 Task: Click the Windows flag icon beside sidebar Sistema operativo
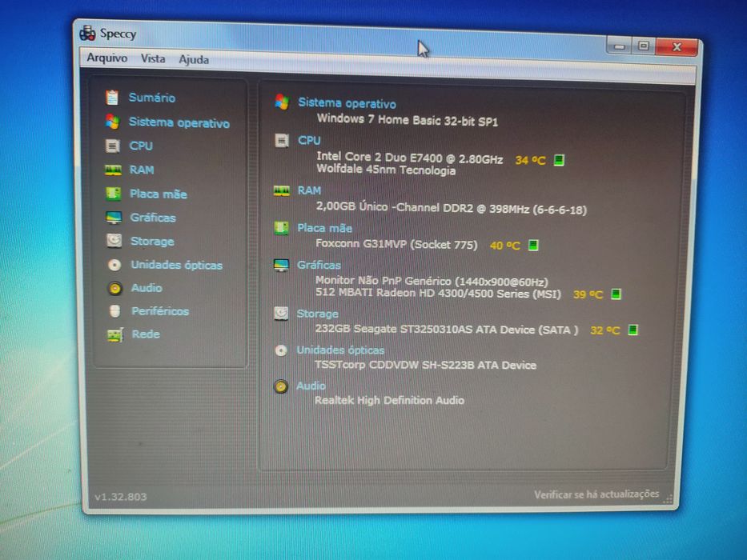(x=112, y=122)
